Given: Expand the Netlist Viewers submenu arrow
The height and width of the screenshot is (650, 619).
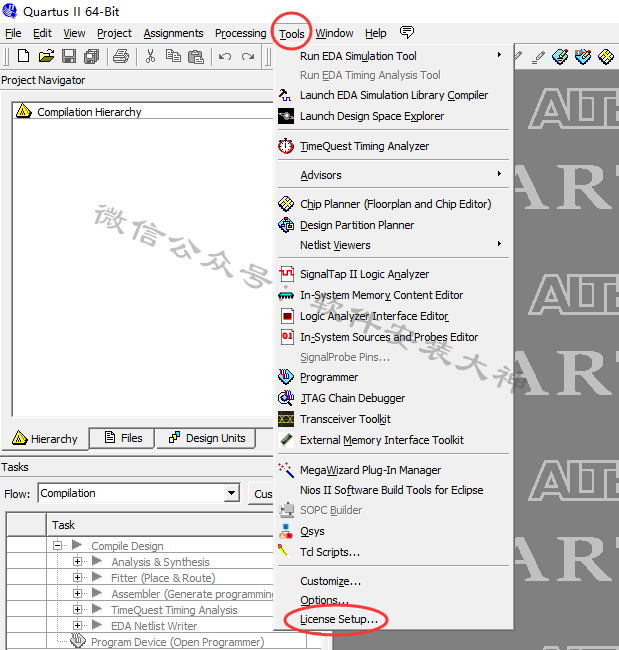Looking at the screenshot, I should [x=499, y=244].
